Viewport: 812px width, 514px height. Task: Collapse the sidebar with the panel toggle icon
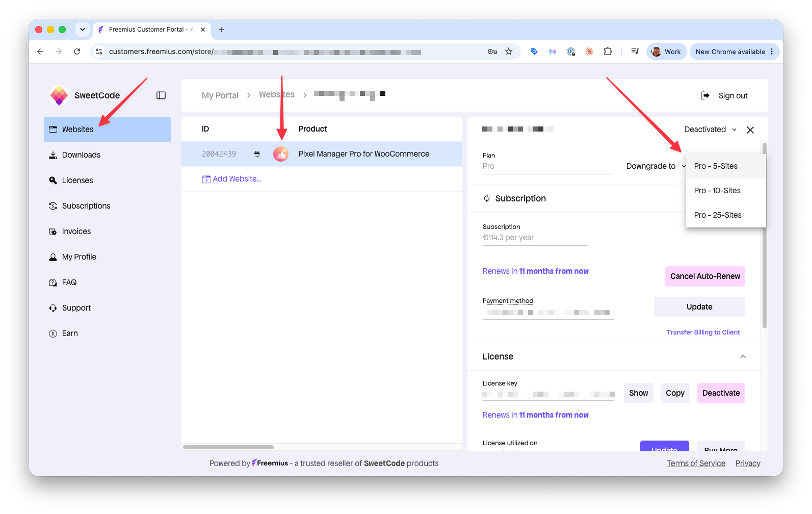pyautogui.click(x=161, y=95)
